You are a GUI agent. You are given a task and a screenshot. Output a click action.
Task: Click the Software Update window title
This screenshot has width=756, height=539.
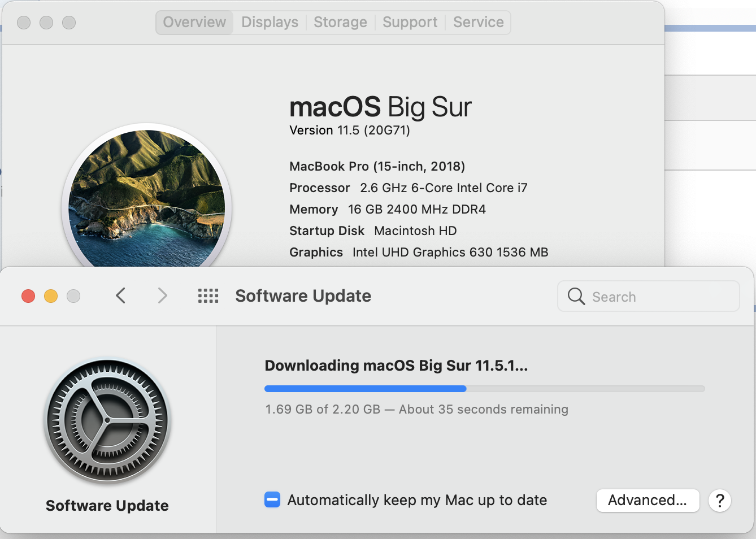point(303,296)
